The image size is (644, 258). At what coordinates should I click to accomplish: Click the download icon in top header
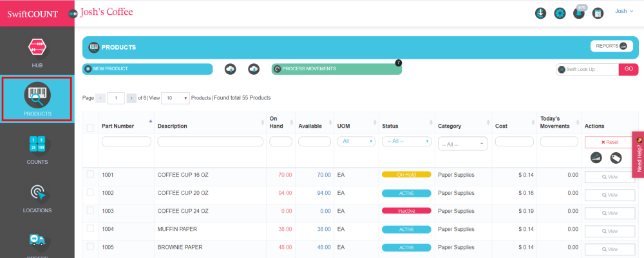(541, 14)
